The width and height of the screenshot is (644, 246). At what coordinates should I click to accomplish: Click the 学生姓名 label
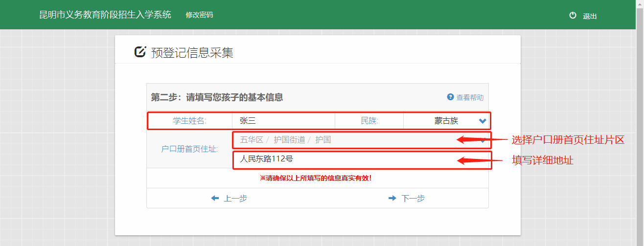189,121
